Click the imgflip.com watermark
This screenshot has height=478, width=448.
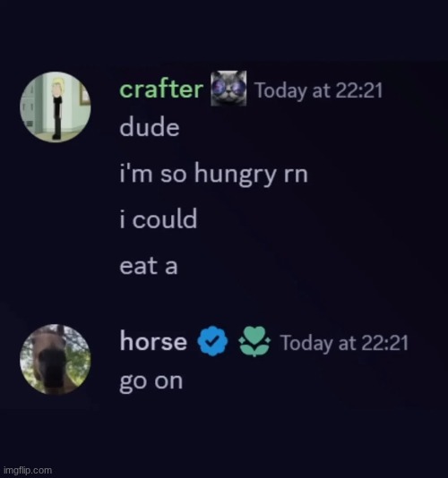tap(28, 470)
